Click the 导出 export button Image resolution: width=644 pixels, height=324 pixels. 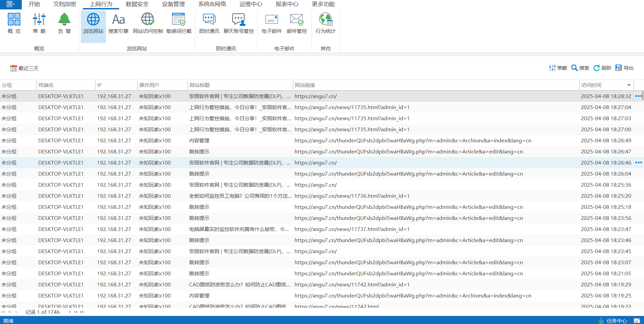tap(625, 68)
